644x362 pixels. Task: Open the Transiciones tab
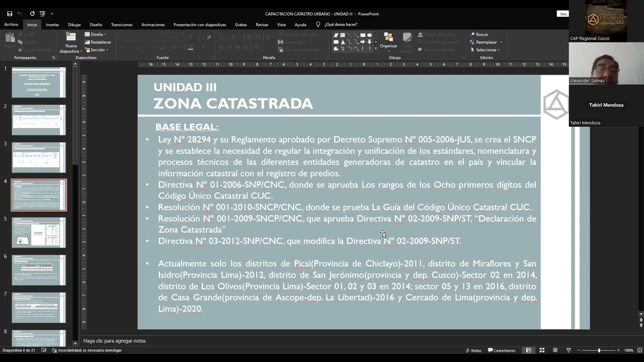(122, 25)
